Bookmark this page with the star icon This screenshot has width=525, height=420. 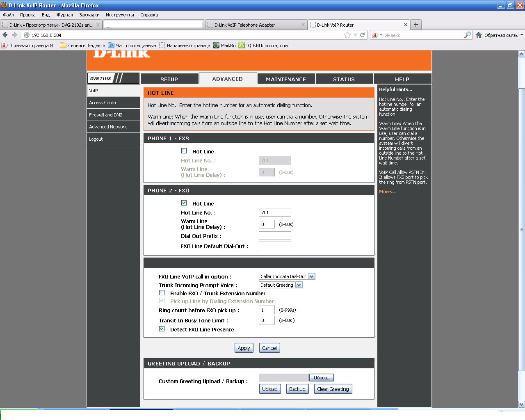[x=347, y=35]
